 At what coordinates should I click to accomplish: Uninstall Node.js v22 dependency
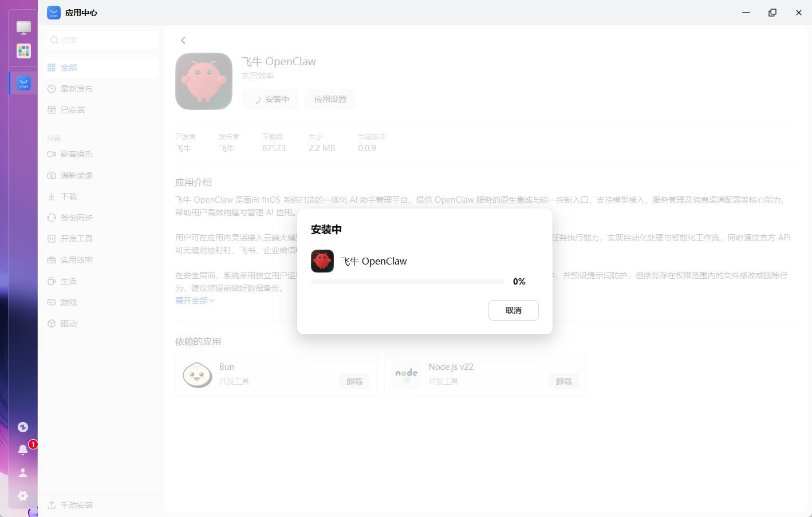563,381
